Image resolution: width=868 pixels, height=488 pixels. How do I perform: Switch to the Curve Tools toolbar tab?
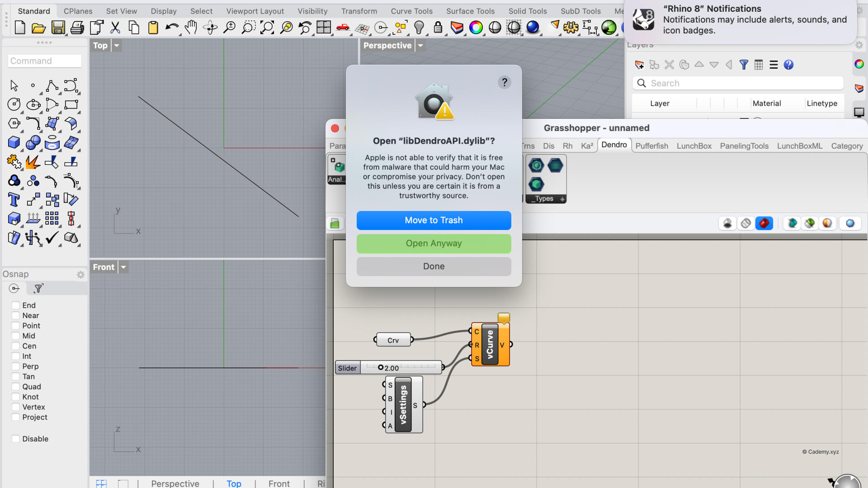411,11
